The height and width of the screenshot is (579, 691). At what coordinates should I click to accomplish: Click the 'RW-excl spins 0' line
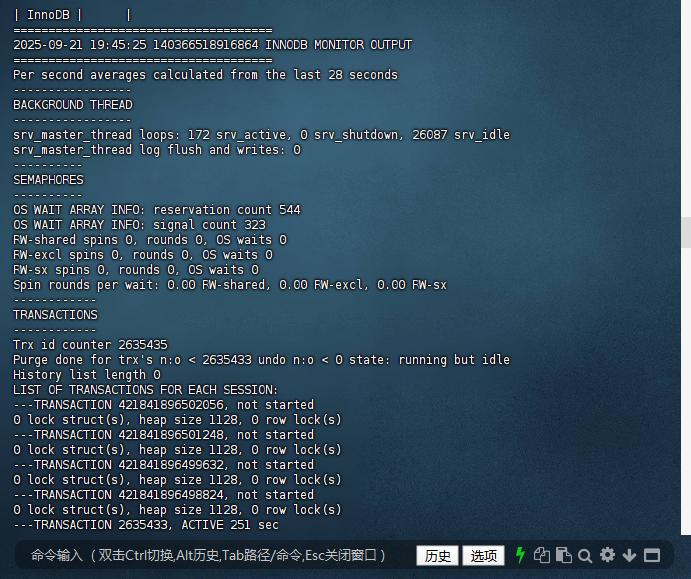tap(143, 255)
